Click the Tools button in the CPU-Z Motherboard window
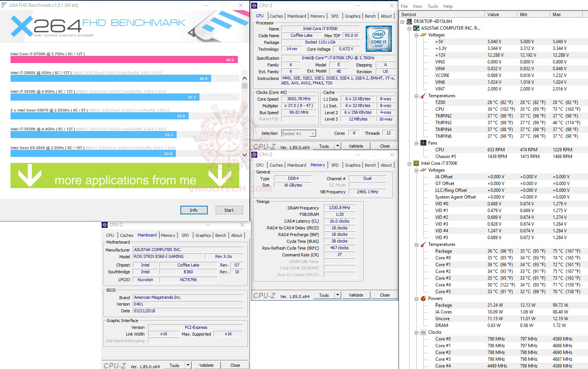 click(174, 365)
